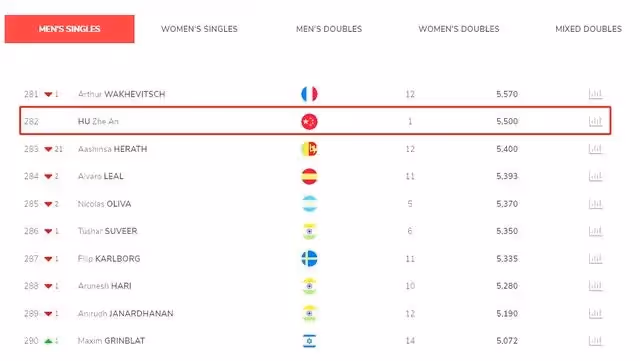The image size is (640, 361).
Task: Click Arunesh Hari's name
Action: 104,286
